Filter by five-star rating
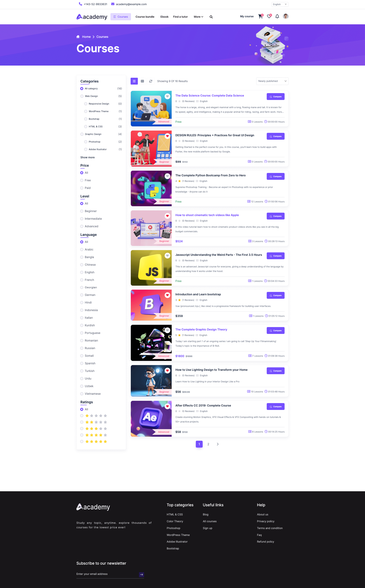Image resolution: width=365 pixels, height=588 pixels. click(94, 441)
